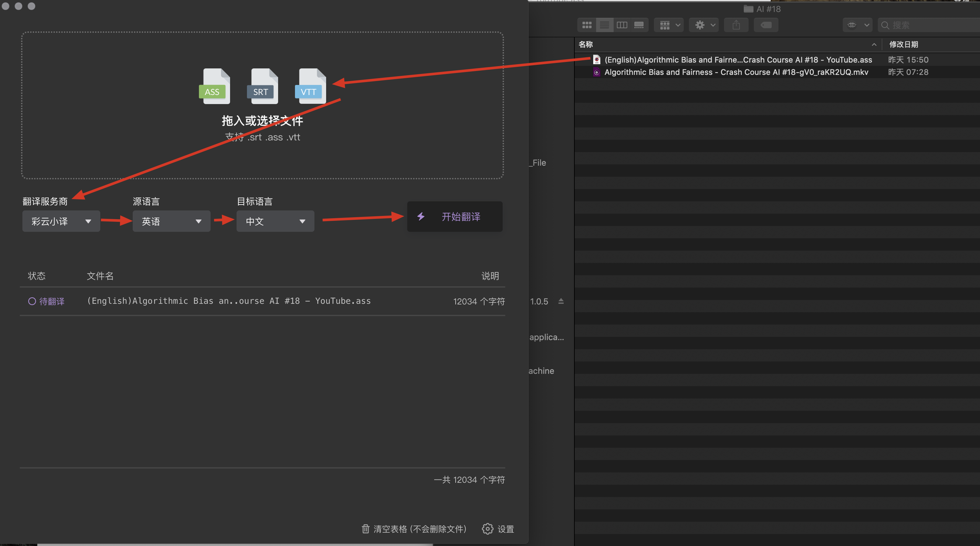
Task: Switch Finder to icon view
Action: point(587,25)
